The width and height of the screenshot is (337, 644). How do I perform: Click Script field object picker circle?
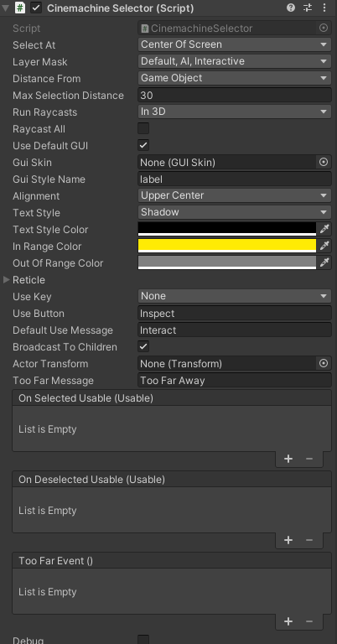[x=324, y=28]
